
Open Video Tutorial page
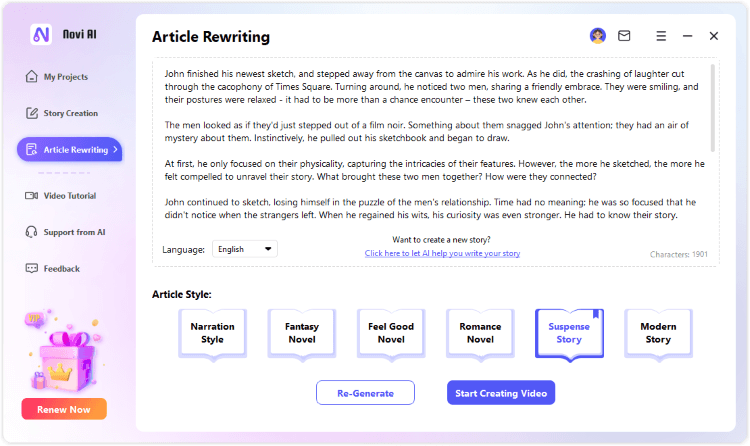[x=70, y=196]
